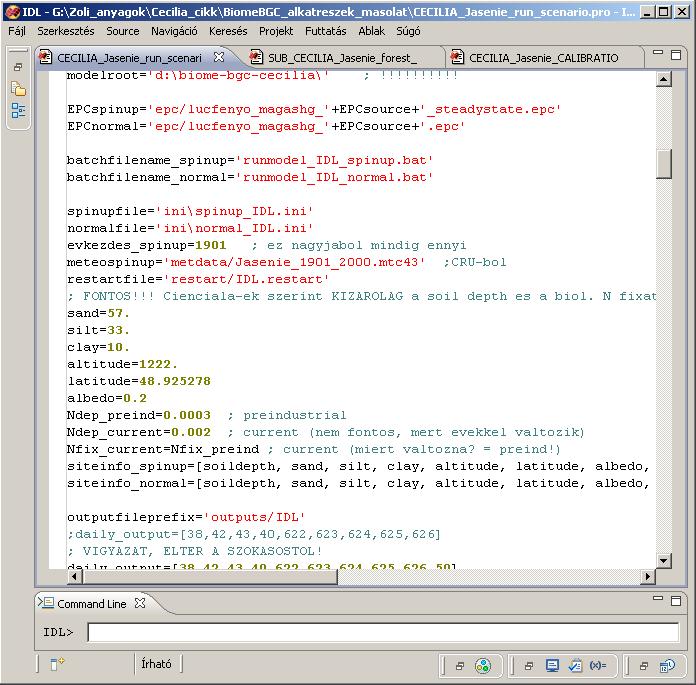
Task: Click horizontal scrollbar left arrow
Action: point(74,576)
